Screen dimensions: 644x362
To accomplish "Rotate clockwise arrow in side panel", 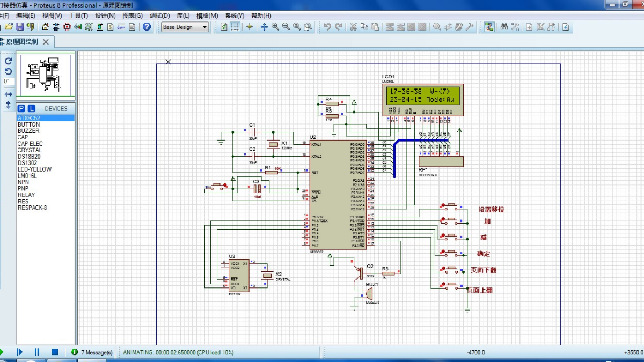I will pos(8,61).
